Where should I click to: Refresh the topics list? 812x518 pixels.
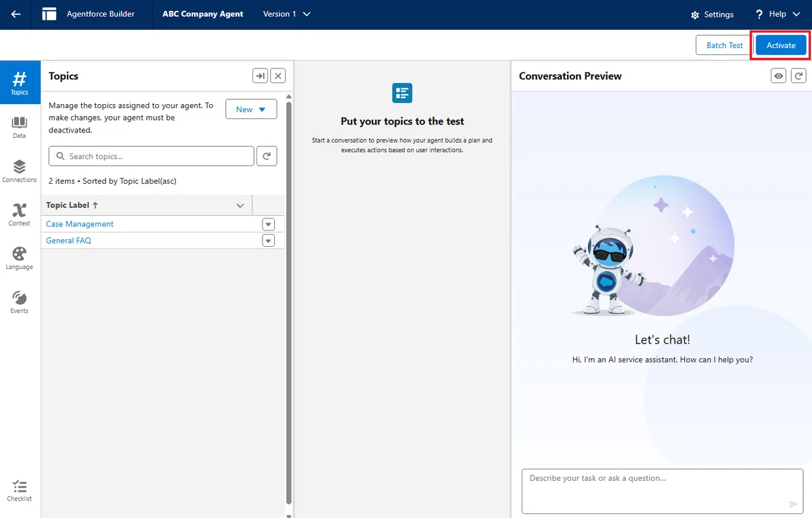(x=267, y=156)
